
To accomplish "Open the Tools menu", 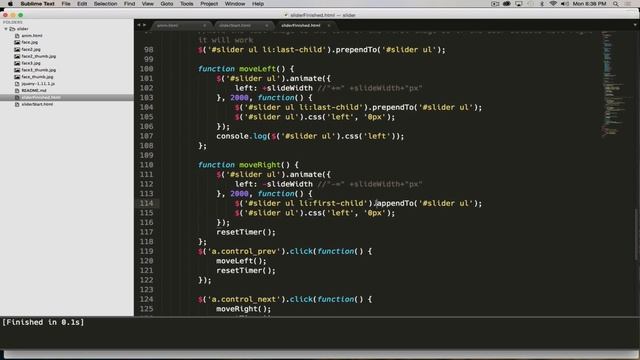I will pos(187,4).
